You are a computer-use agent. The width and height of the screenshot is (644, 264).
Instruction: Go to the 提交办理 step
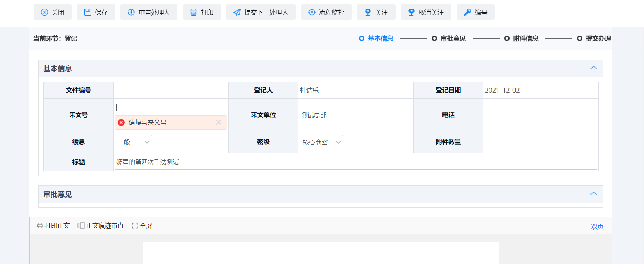coord(594,38)
